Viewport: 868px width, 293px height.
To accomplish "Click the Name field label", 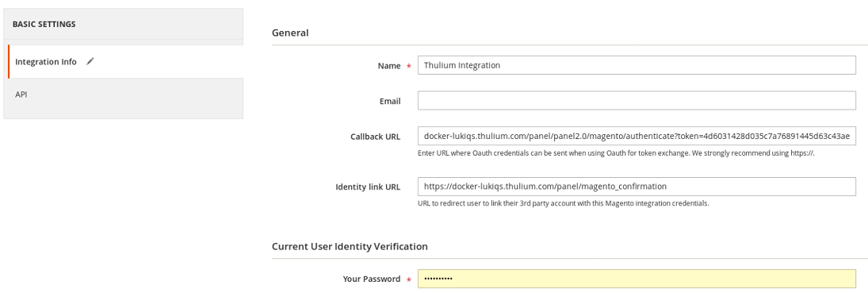I will 389,65.
